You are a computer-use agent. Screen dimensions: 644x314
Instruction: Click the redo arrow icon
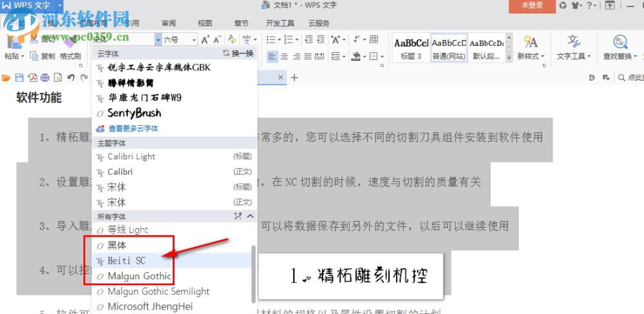click(x=84, y=77)
